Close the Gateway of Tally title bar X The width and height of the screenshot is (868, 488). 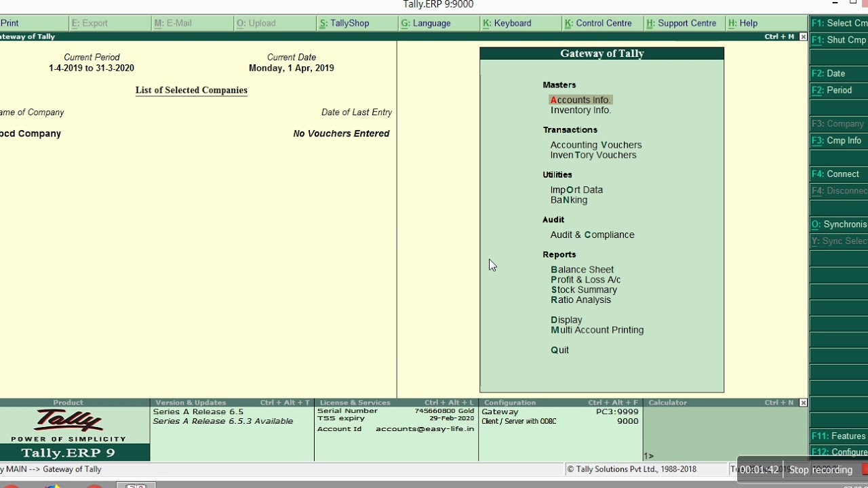804,37
